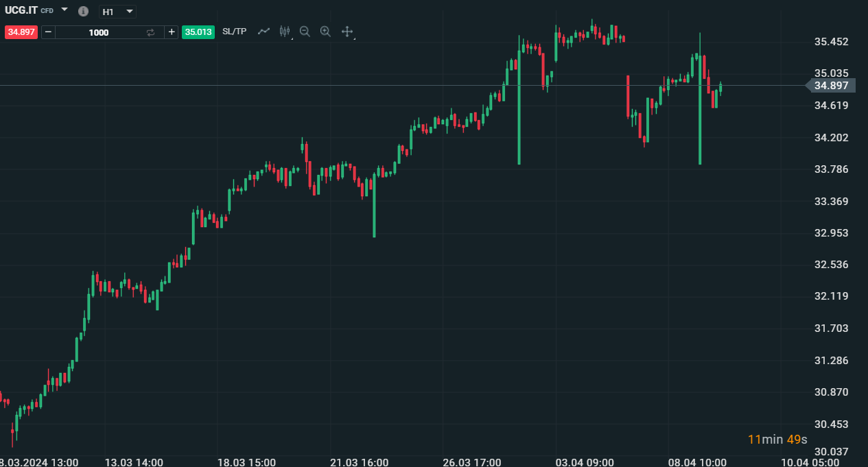The height and width of the screenshot is (467, 868).
Task: Toggle the volume unit swap icon
Action: pyautogui.click(x=151, y=32)
